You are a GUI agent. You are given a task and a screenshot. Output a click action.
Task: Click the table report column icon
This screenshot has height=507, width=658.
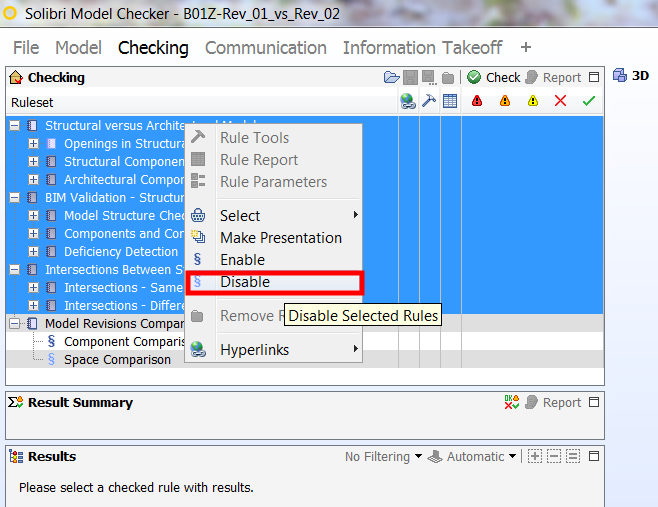coord(450,101)
